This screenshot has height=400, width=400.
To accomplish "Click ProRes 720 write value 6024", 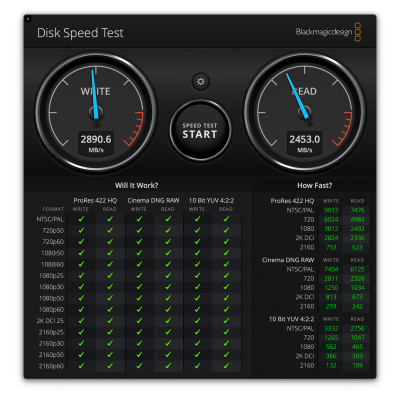I will coord(331,220).
